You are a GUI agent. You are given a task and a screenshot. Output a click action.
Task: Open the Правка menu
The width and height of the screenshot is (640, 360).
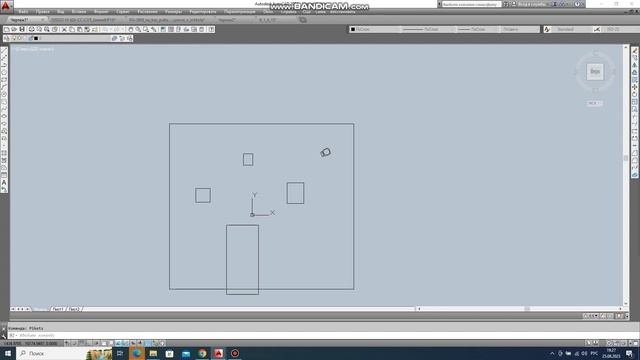[x=42, y=12]
